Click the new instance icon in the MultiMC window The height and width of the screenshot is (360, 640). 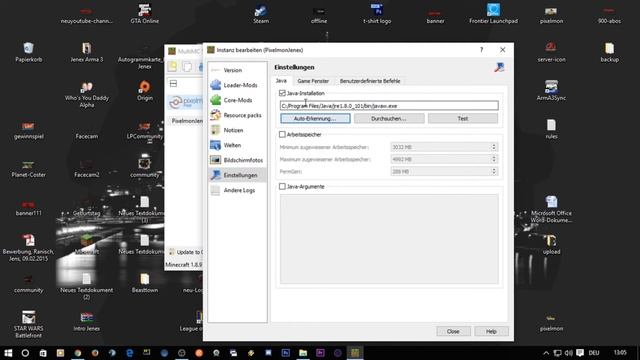click(173, 67)
